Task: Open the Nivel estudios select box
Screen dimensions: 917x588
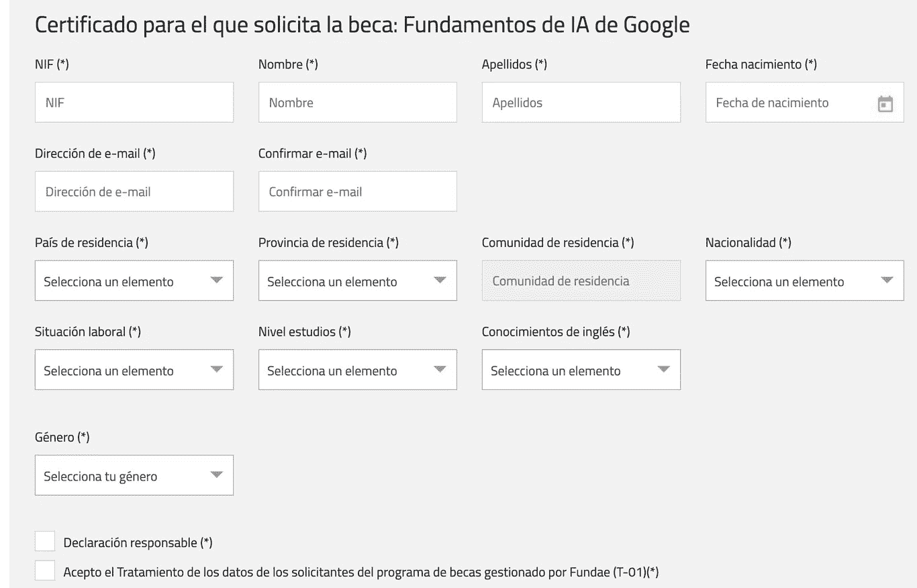Action: [358, 369]
